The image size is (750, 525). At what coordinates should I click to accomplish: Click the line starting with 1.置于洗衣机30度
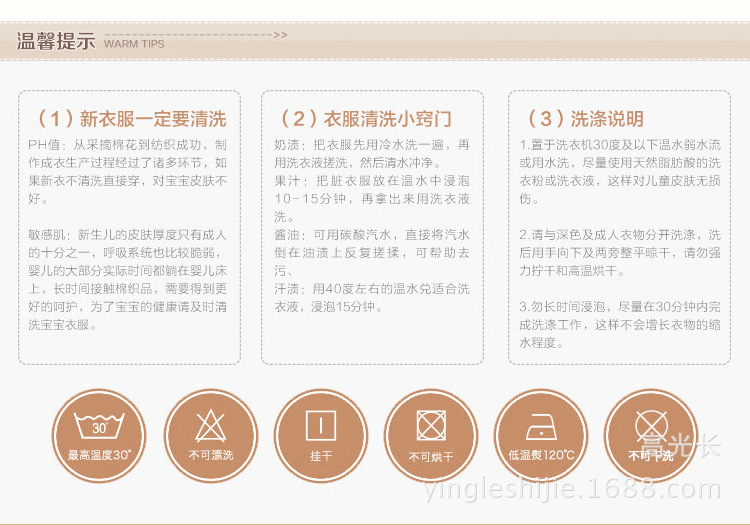tap(620, 145)
